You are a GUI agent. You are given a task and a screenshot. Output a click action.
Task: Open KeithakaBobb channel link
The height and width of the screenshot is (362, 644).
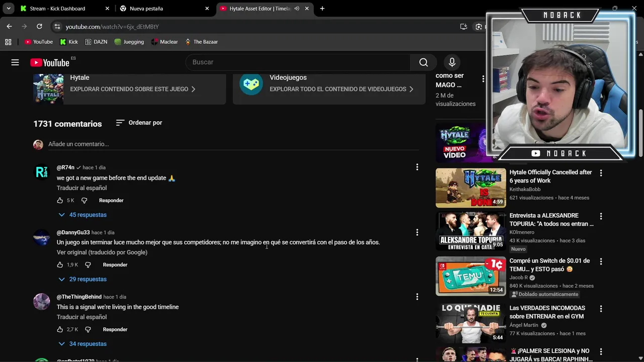(525, 190)
